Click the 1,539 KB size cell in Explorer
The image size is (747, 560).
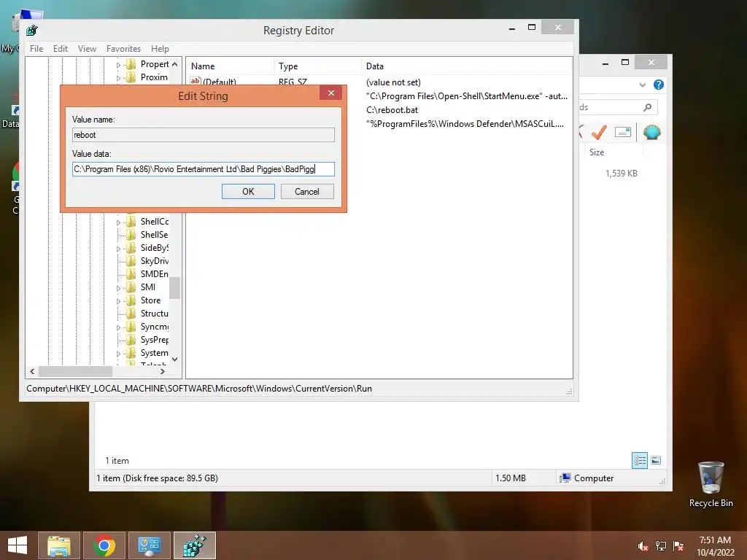[621, 174]
